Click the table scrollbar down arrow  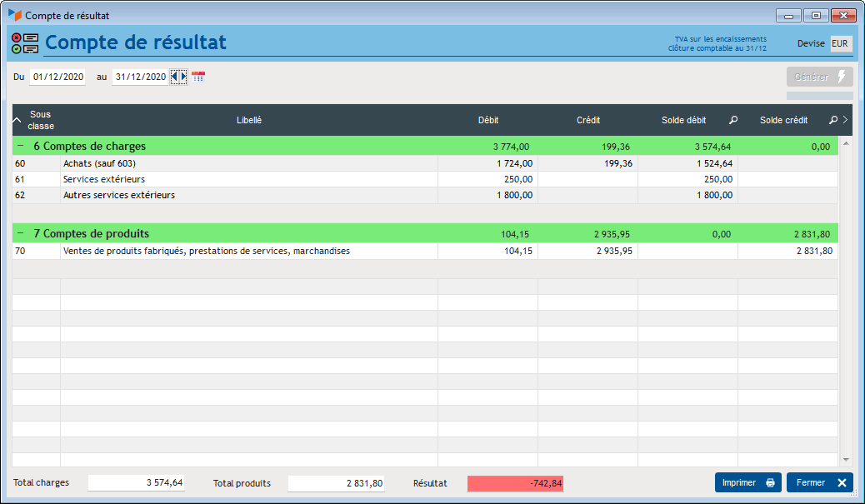click(x=846, y=459)
